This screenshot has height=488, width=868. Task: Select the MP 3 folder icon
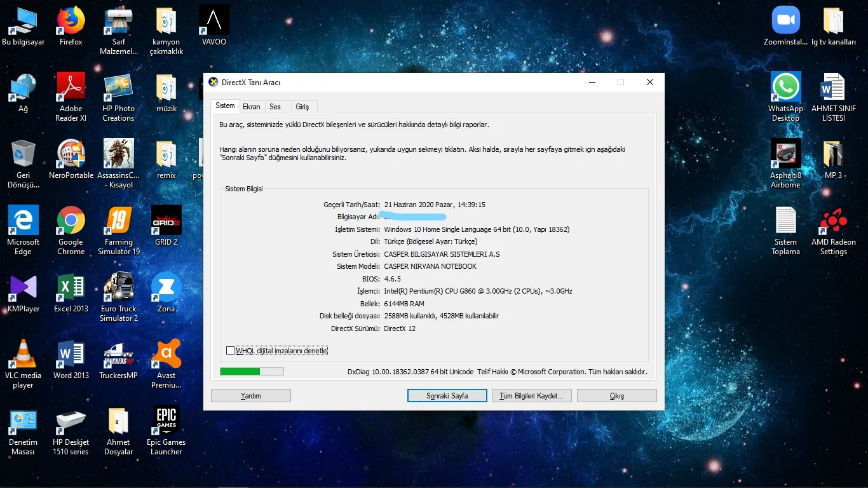click(x=834, y=161)
